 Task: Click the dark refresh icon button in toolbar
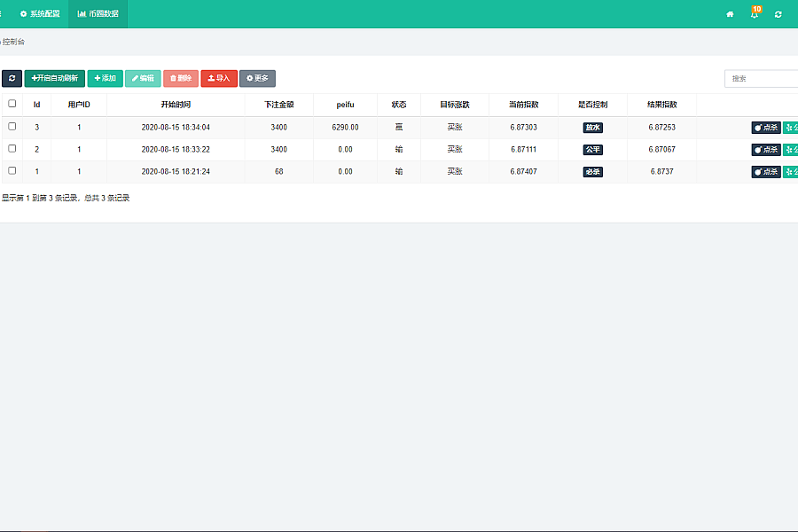pos(12,78)
